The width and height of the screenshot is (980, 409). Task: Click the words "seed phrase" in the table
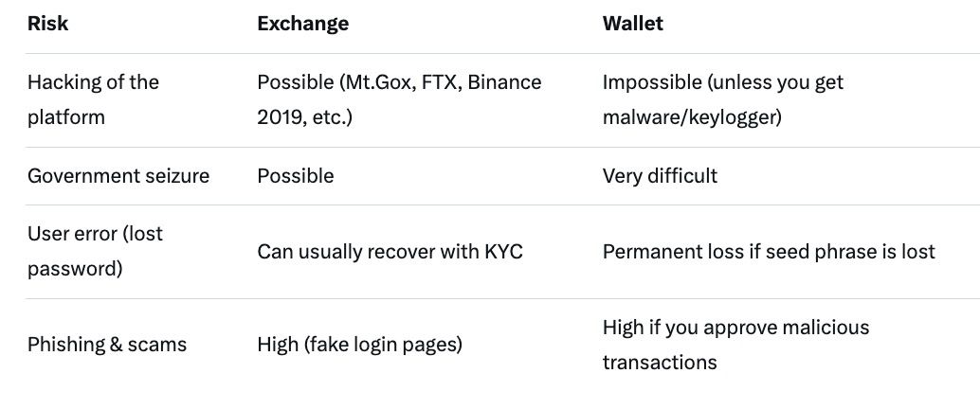[x=832, y=252]
